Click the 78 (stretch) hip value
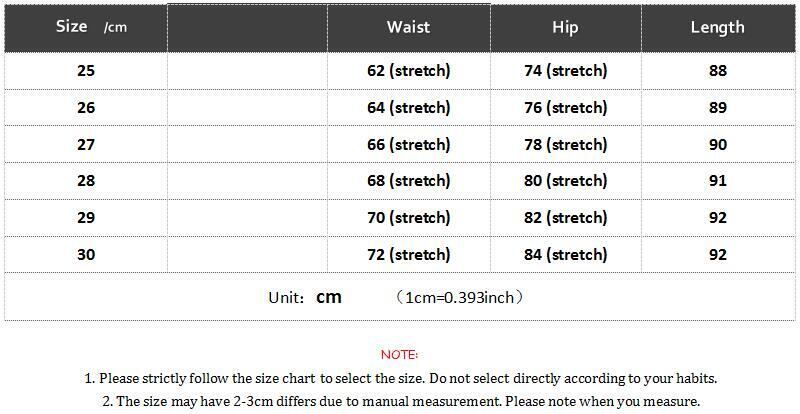800x414 pixels. coord(565,145)
